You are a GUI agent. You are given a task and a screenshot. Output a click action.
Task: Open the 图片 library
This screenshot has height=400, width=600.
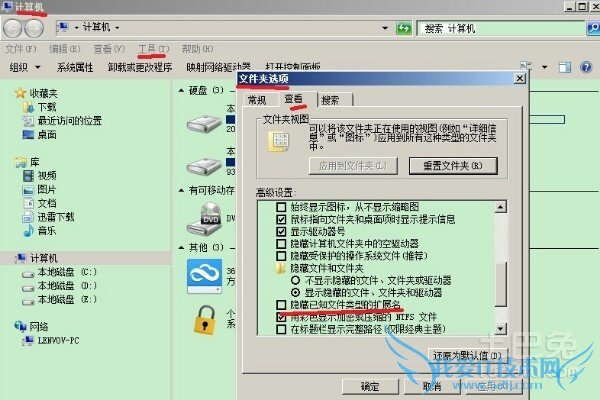(x=40, y=189)
